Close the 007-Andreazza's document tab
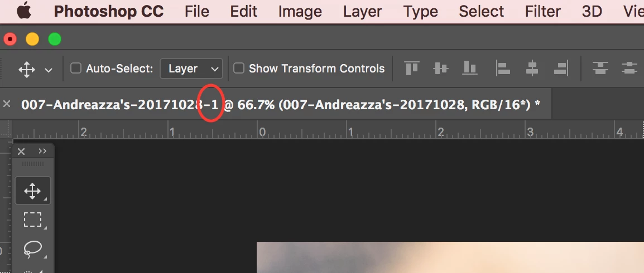Screen dimensions: 644x273 pos(7,104)
